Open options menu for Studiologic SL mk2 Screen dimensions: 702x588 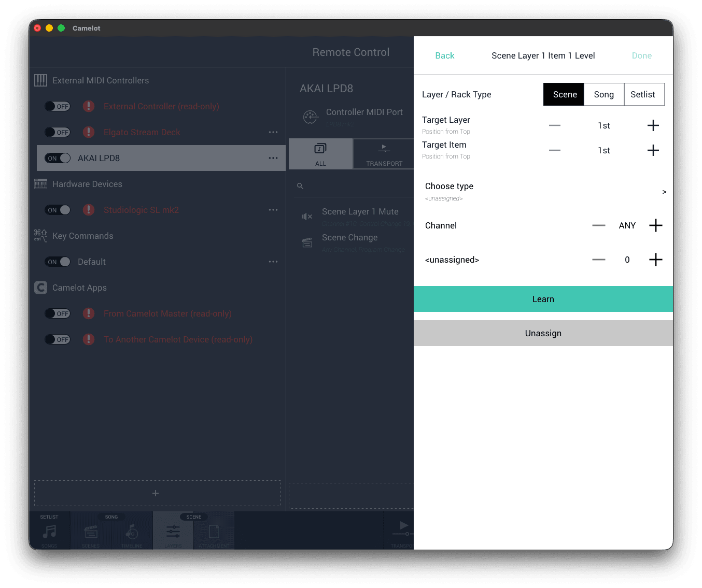(273, 210)
